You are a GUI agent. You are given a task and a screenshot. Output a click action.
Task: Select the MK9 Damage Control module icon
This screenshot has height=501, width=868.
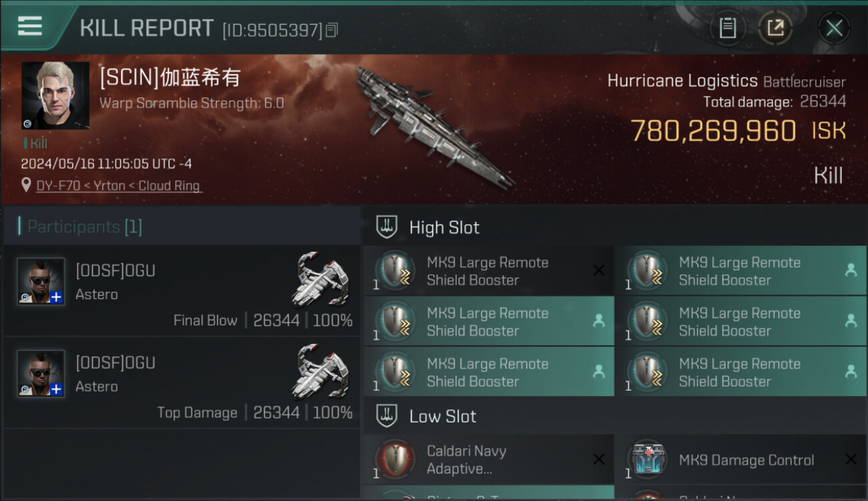click(646, 460)
